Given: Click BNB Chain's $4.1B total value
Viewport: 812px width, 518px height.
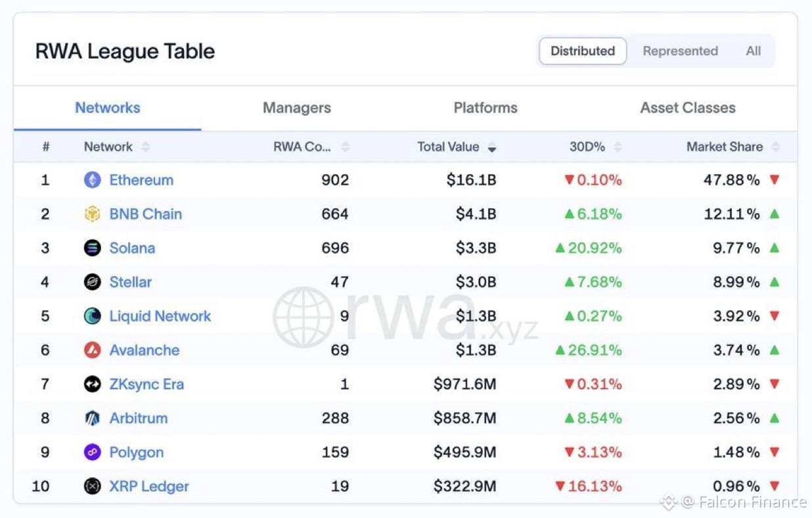Looking at the screenshot, I should [x=476, y=214].
